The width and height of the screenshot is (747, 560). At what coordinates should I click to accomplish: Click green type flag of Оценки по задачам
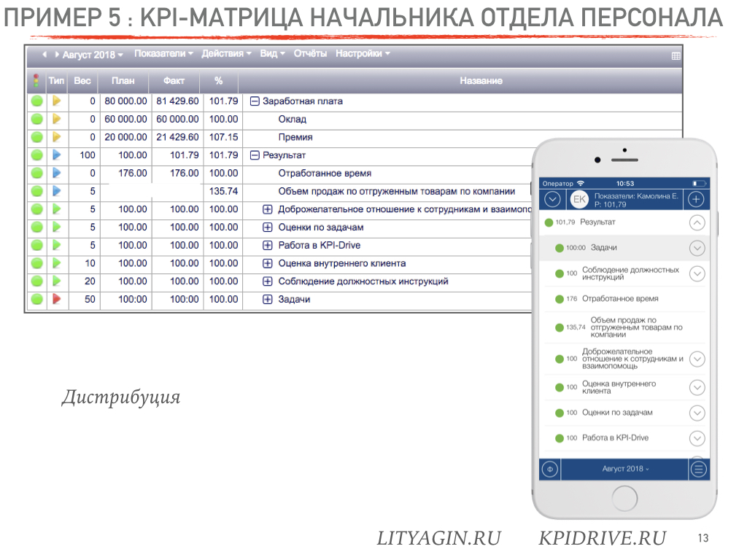57,227
